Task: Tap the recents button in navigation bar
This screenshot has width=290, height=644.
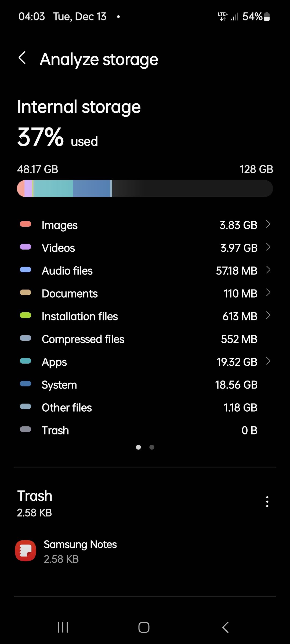Action: [x=62, y=627]
